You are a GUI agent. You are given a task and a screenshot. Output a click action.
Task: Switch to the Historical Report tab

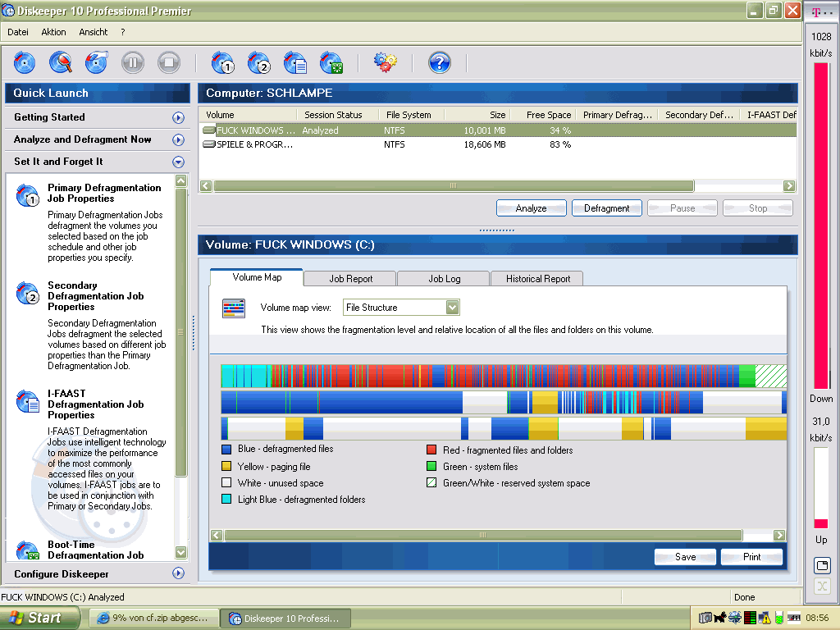coord(538,279)
